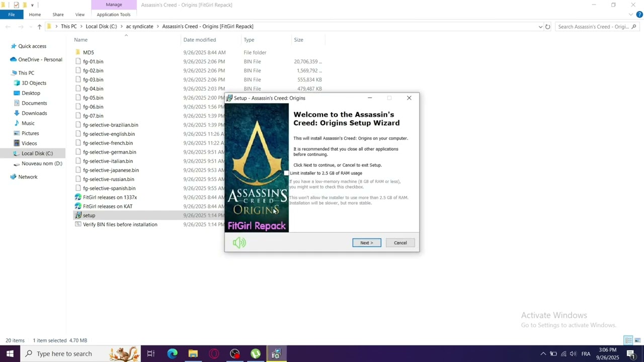Switch to the Home ribbon tab
The height and width of the screenshot is (362, 644).
[35, 15]
